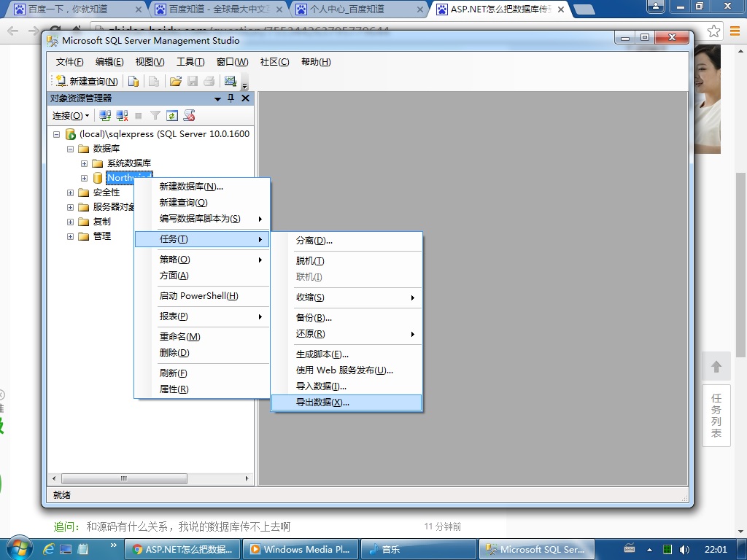Click the Northwind database cylinder icon
The width and height of the screenshot is (747, 560).
pos(98,178)
